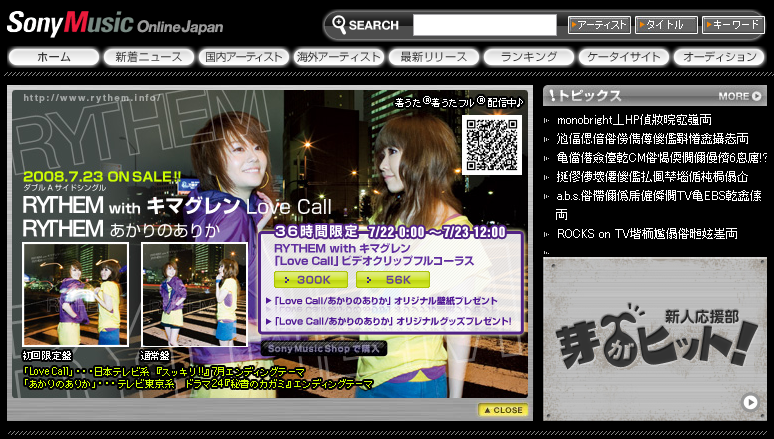This screenshot has height=439, width=774.
Task: Focus the search text field
Action: pyautogui.click(x=485, y=25)
